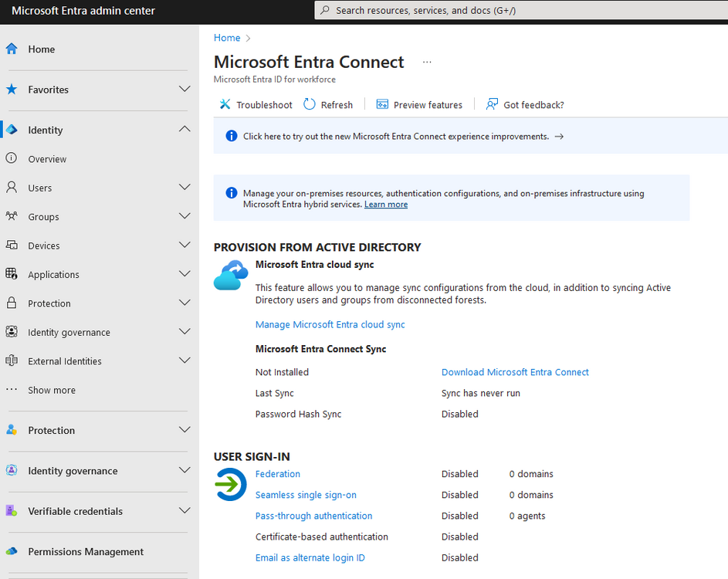Expand the bottom Protection section chevron

[185, 429]
